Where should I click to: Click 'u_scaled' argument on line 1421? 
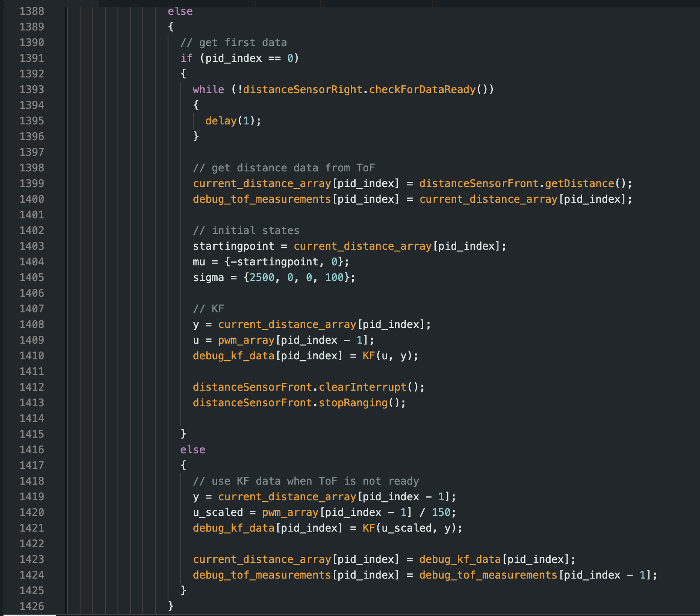407,528
